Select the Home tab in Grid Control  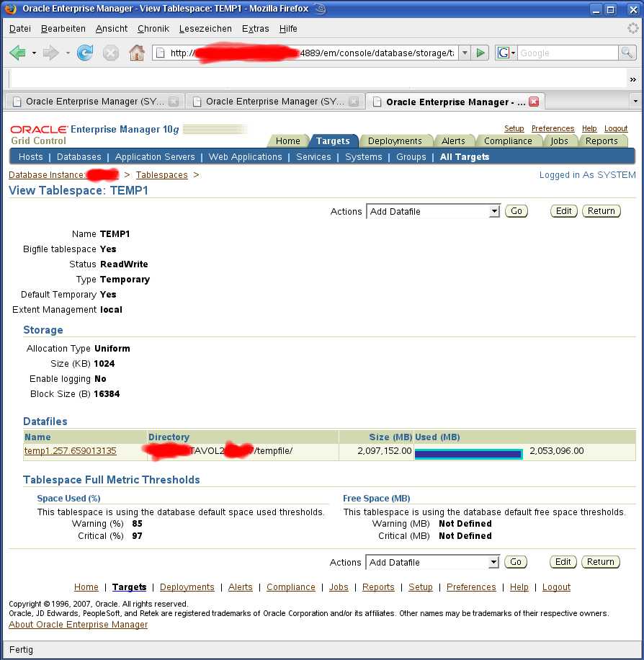(288, 141)
